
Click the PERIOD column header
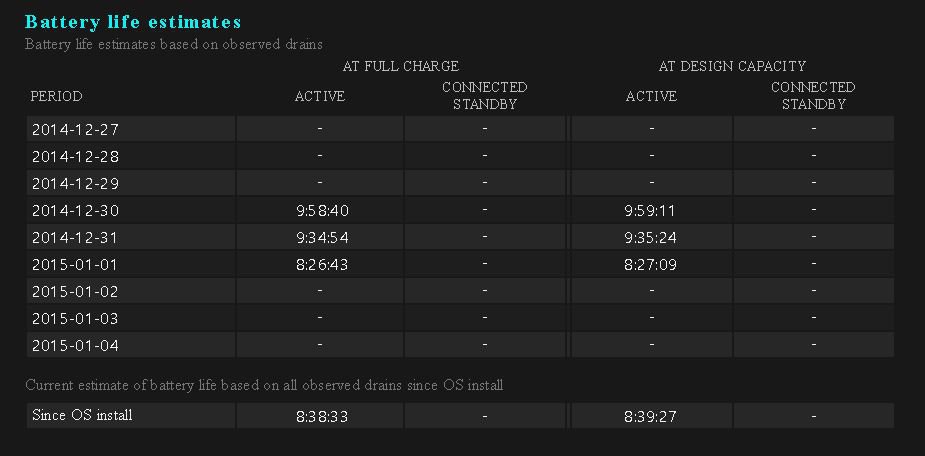pyautogui.click(x=57, y=97)
